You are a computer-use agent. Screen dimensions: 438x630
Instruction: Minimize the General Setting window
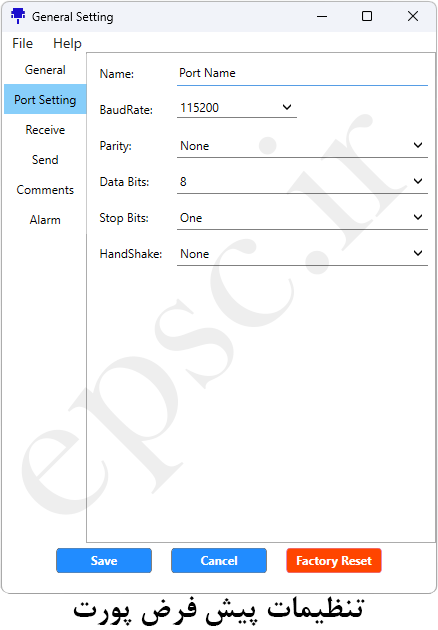322,16
